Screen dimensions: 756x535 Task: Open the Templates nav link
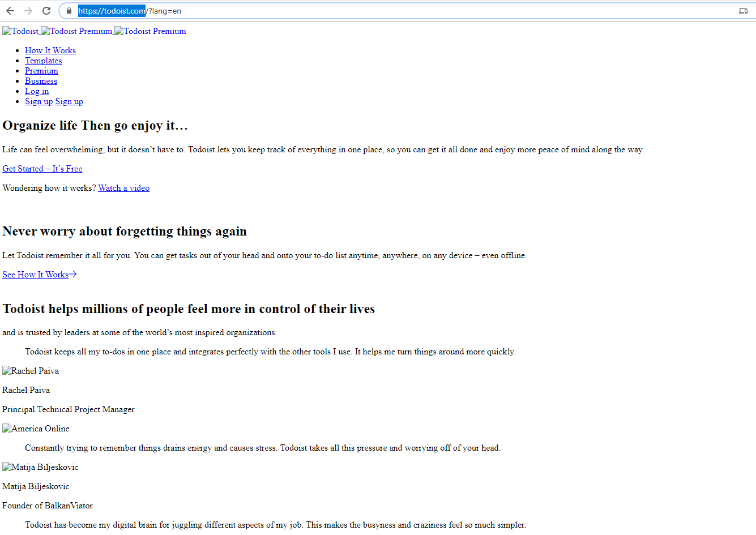(44, 61)
